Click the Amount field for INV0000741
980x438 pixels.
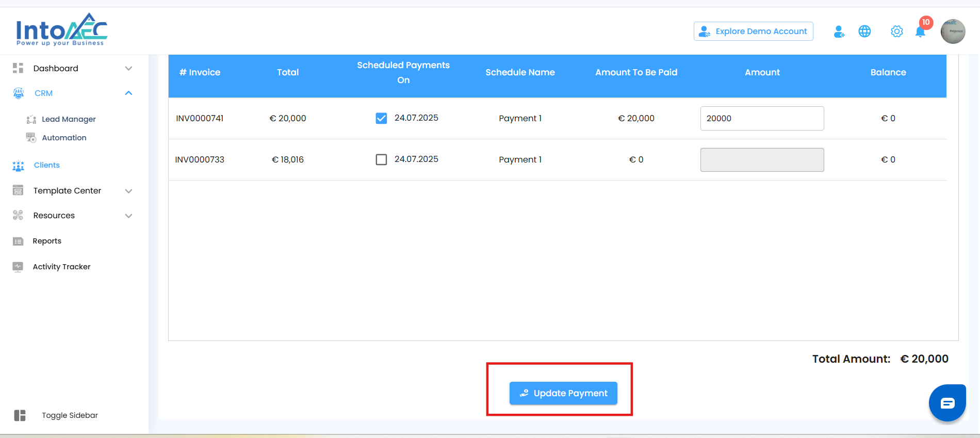click(762, 119)
